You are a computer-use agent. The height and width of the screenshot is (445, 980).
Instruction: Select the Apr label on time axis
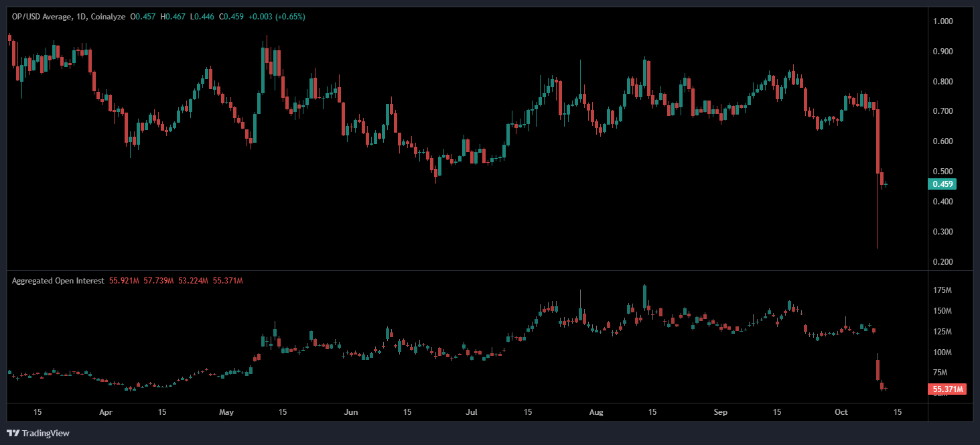coord(105,411)
